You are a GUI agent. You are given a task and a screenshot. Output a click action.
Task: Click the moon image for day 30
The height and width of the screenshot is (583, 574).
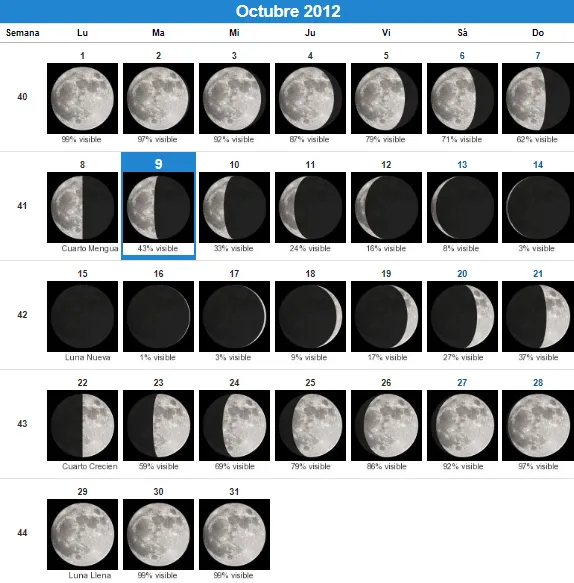(x=158, y=534)
